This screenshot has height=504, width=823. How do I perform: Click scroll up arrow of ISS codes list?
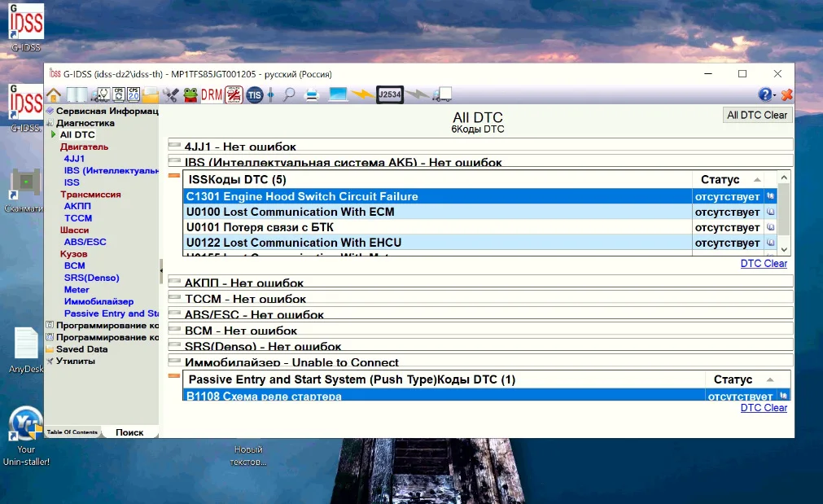click(x=784, y=178)
